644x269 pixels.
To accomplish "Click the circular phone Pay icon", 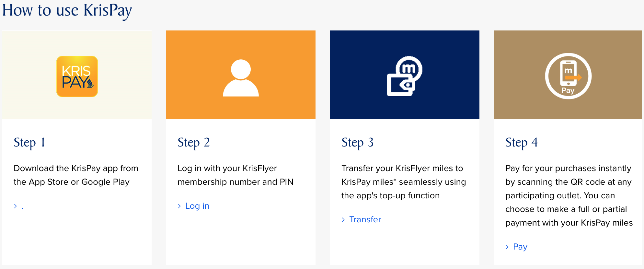I will coord(568,76).
